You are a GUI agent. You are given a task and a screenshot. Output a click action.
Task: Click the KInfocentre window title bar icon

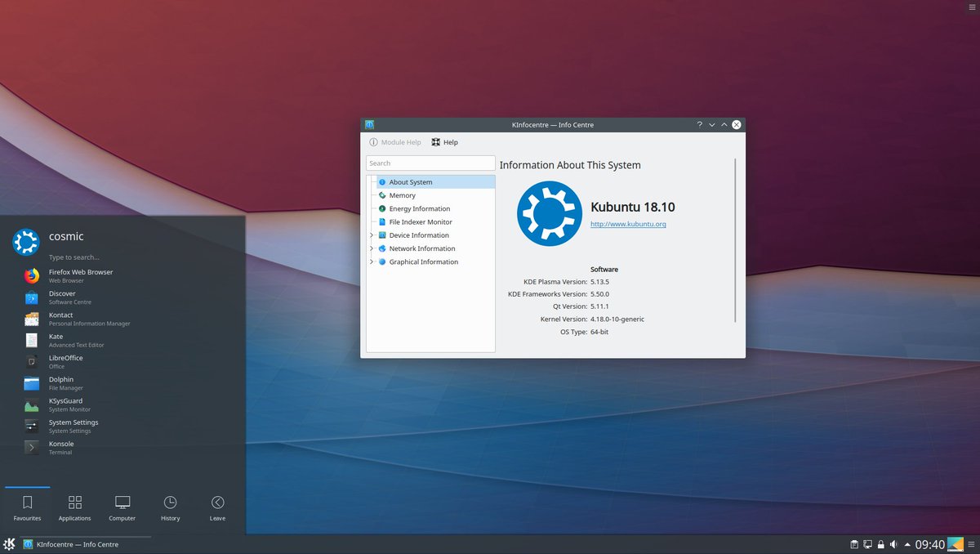370,125
